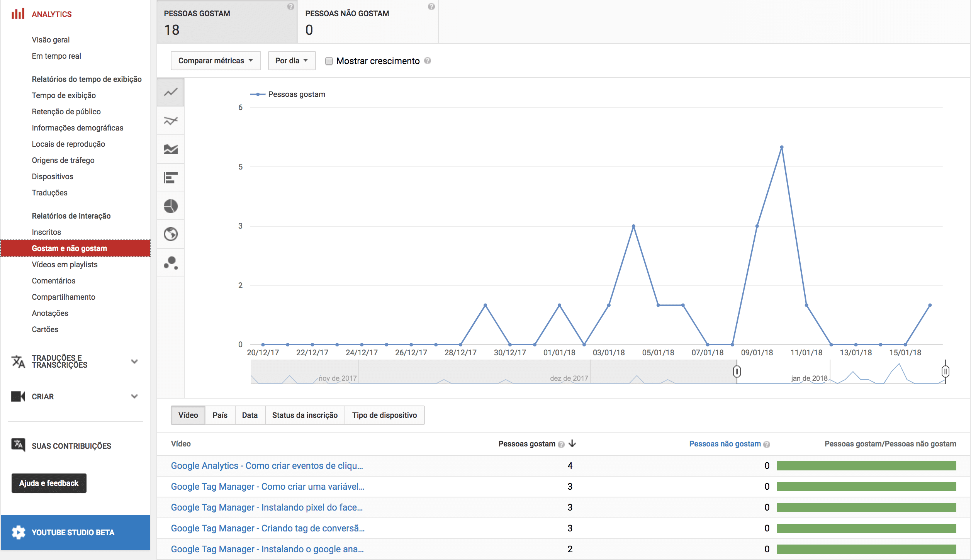Open the world map chart view
The image size is (971, 560).
[170, 234]
